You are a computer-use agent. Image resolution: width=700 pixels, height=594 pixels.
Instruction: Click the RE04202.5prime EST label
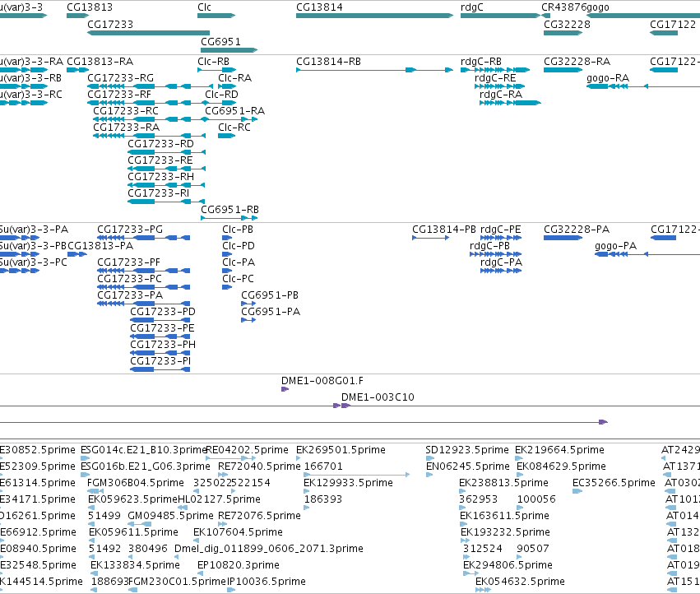pos(247,450)
